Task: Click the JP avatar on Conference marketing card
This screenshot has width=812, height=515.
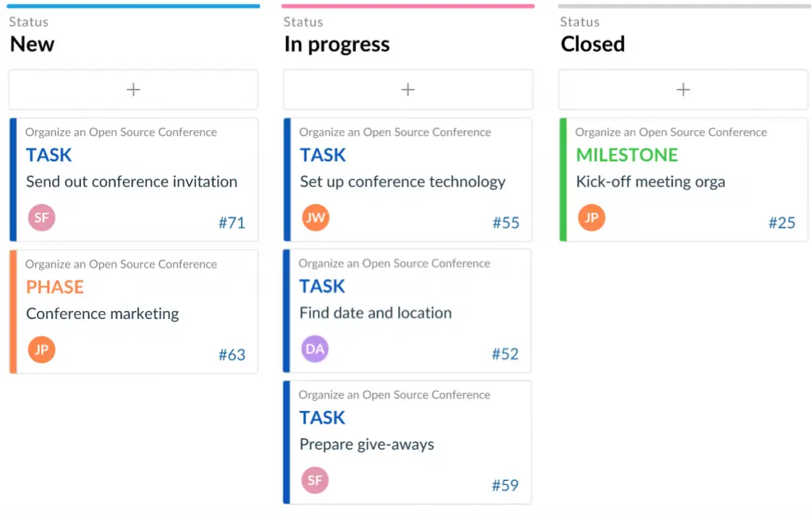Action: pyautogui.click(x=41, y=349)
